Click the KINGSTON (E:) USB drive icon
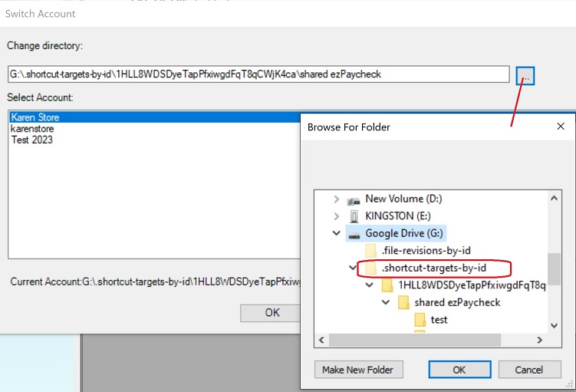The height and width of the screenshot is (392, 576). [354, 216]
